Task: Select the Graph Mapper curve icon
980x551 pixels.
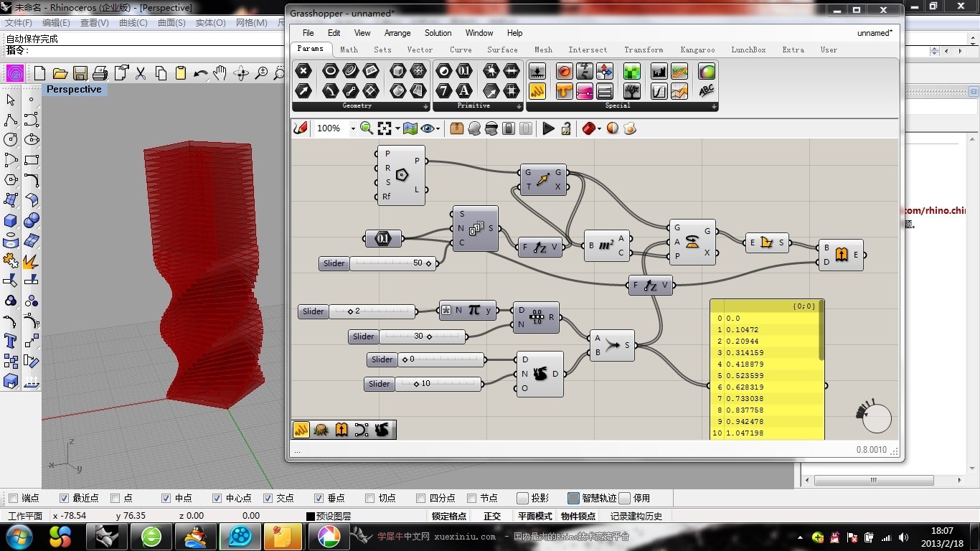Action: point(659,91)
